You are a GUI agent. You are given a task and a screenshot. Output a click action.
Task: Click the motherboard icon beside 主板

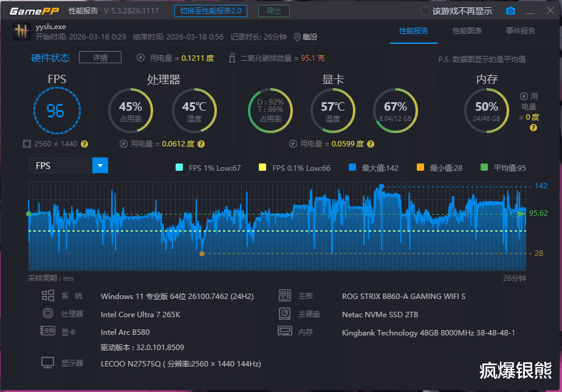click(x=284, y=295)
